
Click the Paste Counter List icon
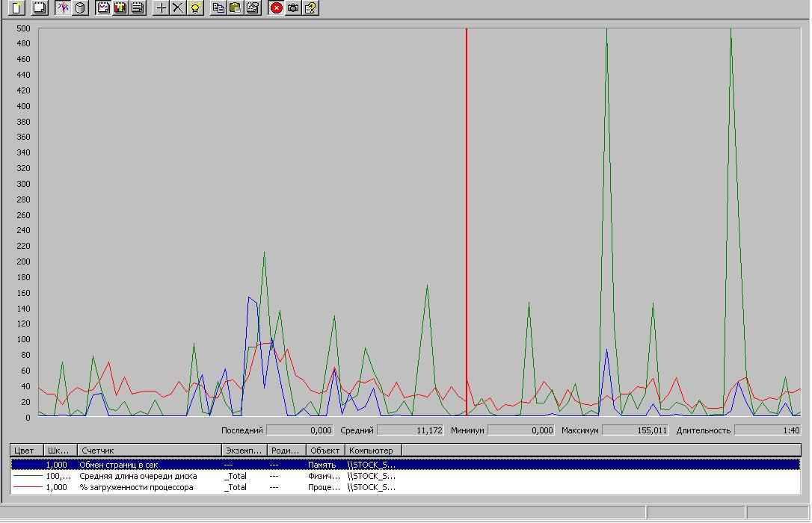tap(236, 8)
